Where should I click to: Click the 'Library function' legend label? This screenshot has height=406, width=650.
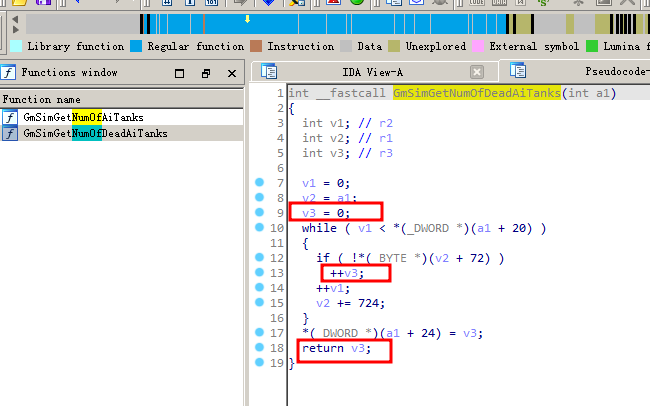(76, 46)
